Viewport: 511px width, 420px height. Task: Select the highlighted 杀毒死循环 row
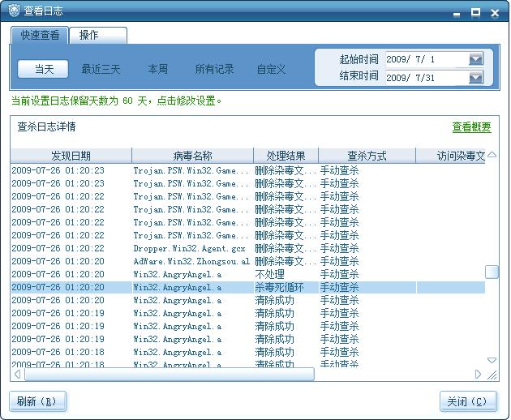(x=248, y=287)
